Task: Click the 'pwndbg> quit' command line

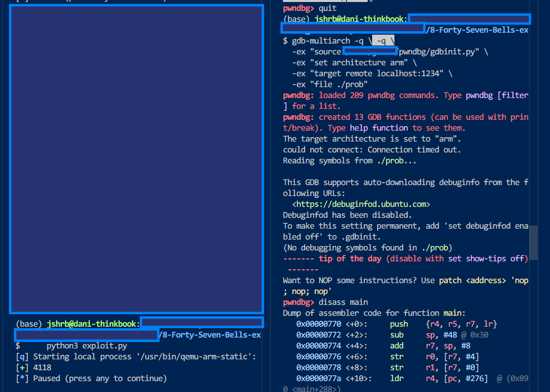Action: tap(310, 8)
